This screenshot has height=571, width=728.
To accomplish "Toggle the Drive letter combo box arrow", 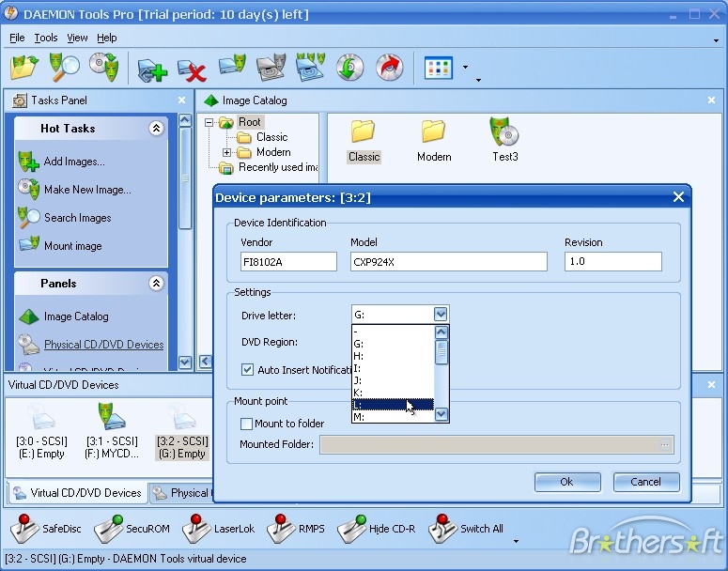I will point(441,315).
